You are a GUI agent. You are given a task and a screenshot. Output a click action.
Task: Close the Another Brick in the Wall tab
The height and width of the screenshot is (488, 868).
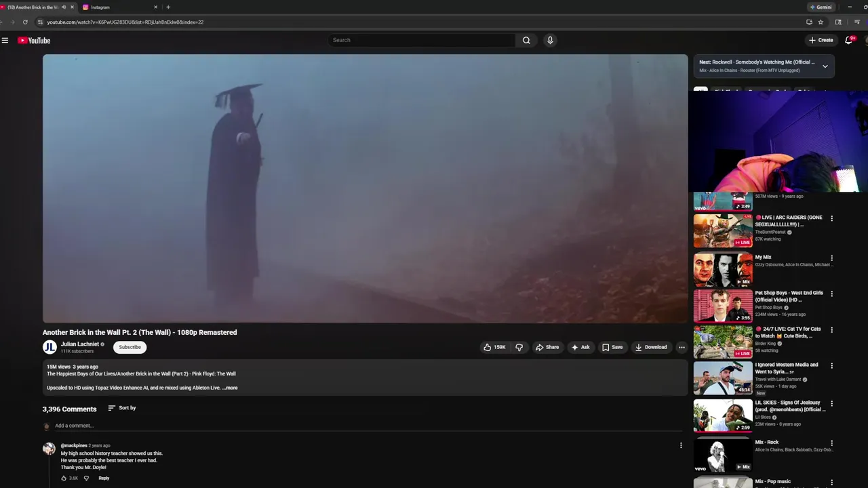pyautogui.click(x=73, y=7)
